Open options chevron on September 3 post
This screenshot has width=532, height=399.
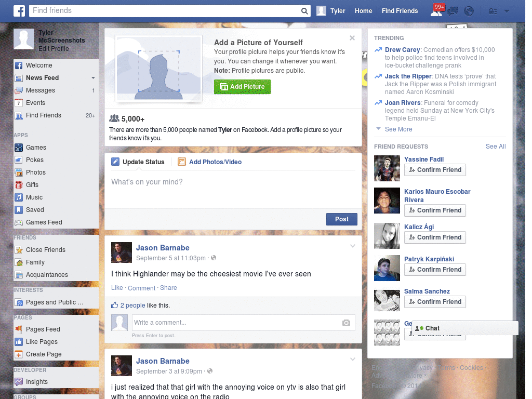pos(353,359)
